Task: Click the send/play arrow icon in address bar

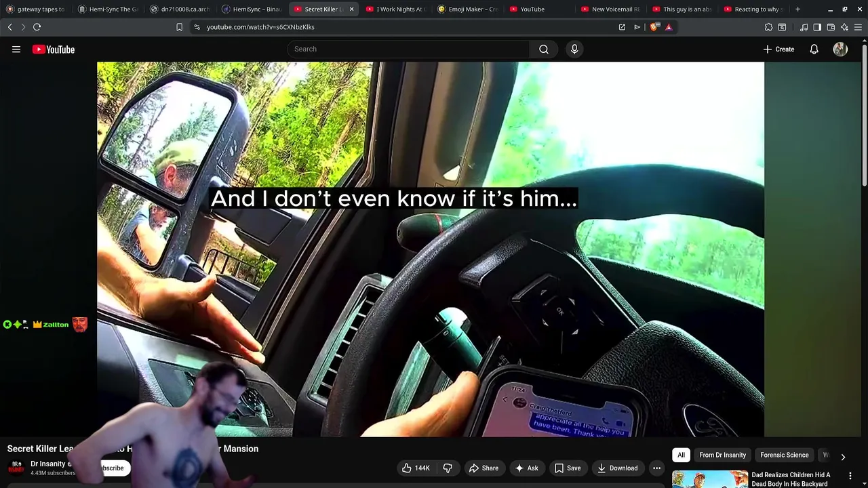Action: click(637, 27)
